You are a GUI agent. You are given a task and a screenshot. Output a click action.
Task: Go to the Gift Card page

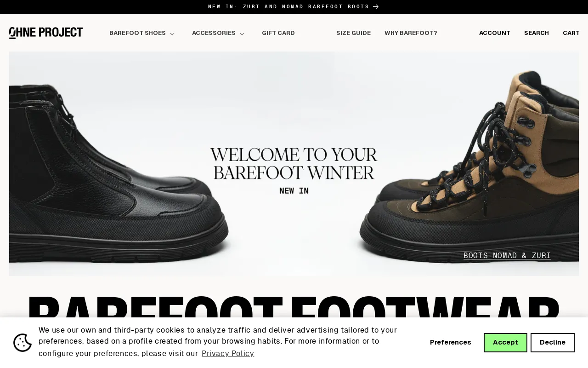coord(278,33)
